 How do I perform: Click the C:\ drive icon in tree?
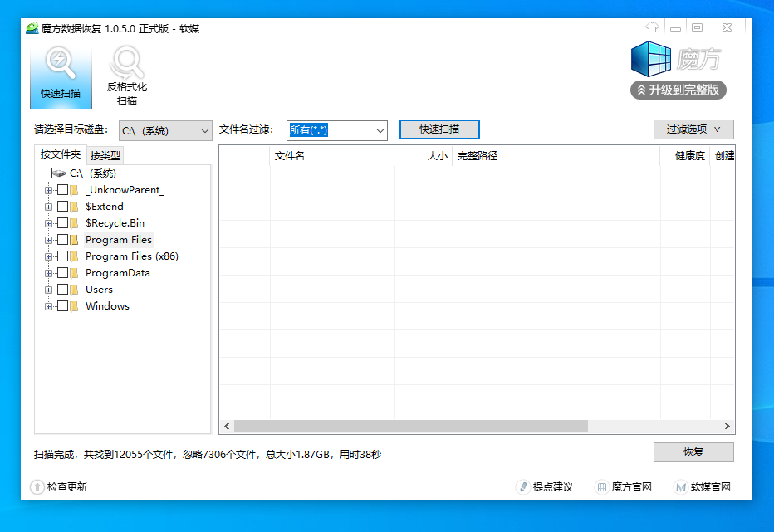[x=60, y=173]
